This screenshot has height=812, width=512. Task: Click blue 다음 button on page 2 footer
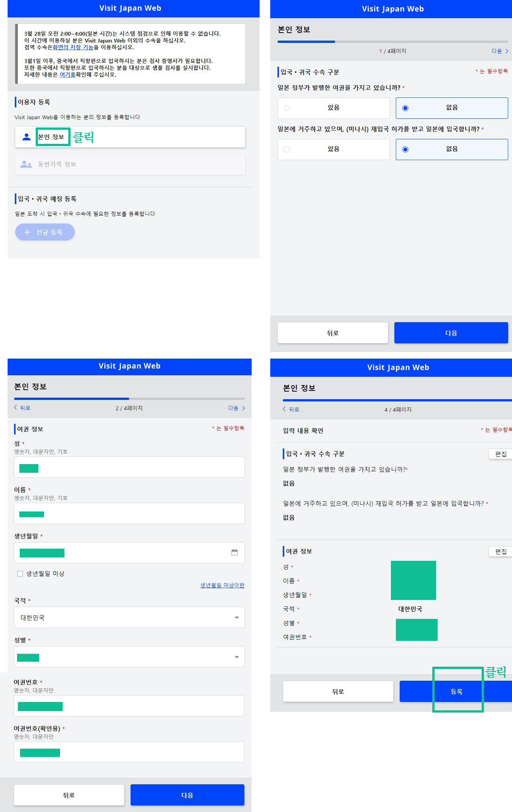(x=187, y=795)
